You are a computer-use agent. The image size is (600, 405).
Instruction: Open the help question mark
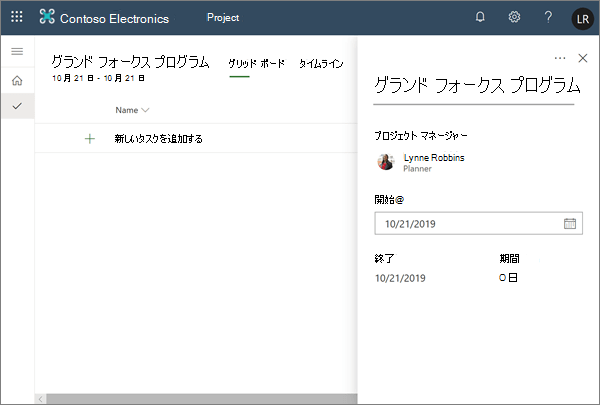point(548,17)
